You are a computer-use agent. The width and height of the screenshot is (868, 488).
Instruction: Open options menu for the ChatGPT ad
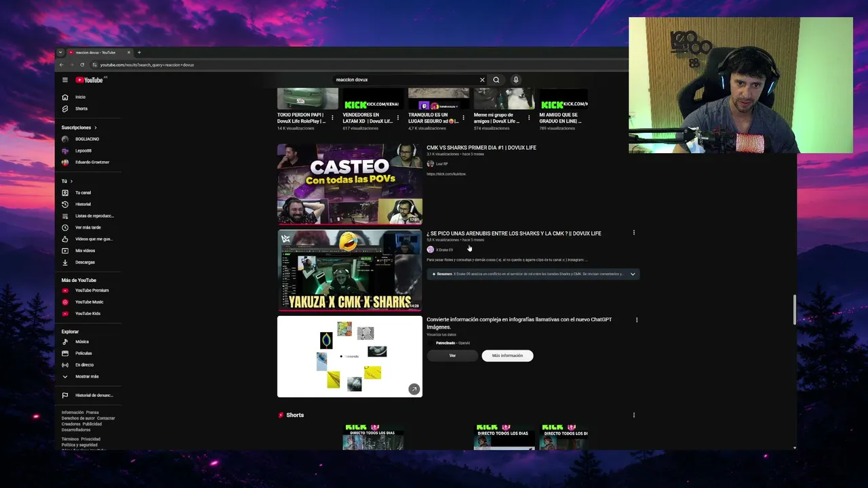[636, 319]
